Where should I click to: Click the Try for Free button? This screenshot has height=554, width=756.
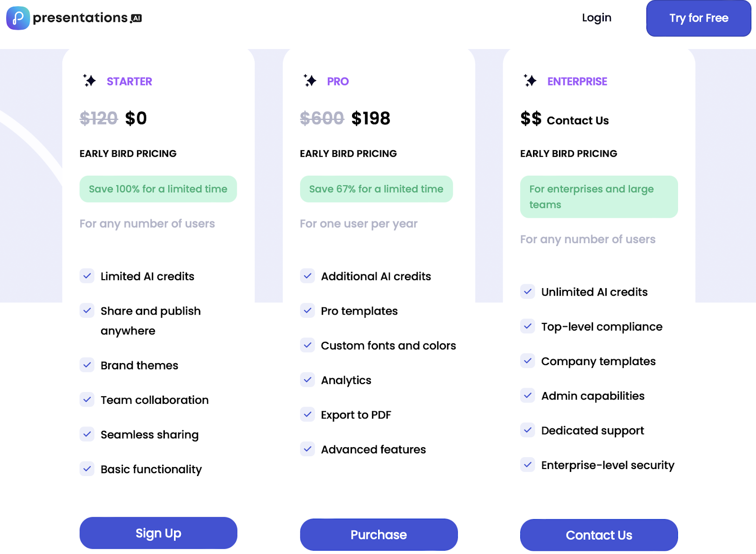click(699, 18)
